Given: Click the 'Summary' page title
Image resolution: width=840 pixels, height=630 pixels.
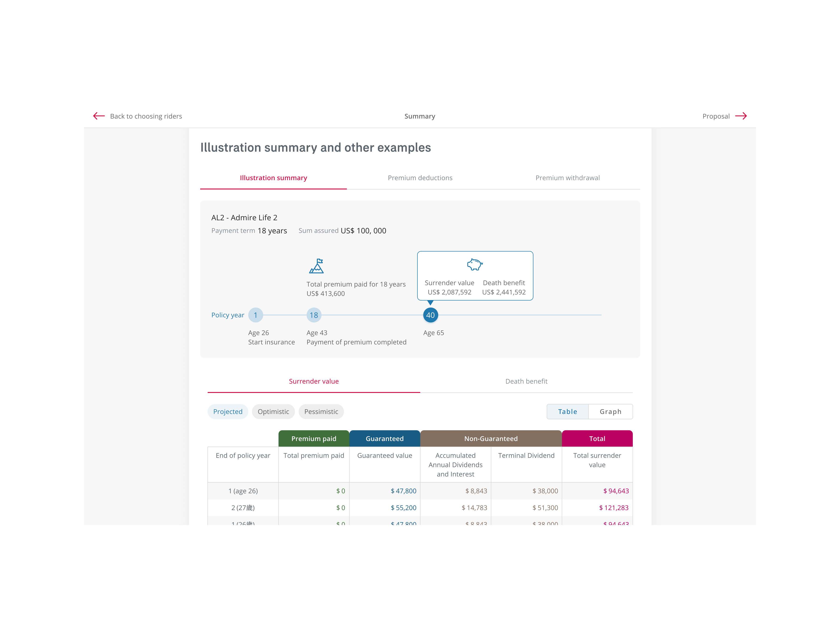Looking at the screenshot, I should 420,116.
